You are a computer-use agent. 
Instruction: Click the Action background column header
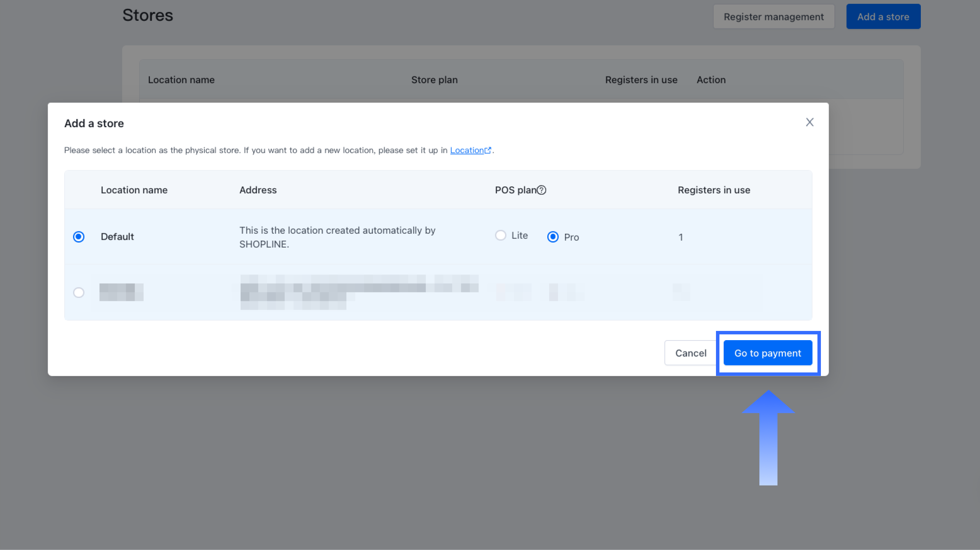pyautogui.click(x=711, y=80)
